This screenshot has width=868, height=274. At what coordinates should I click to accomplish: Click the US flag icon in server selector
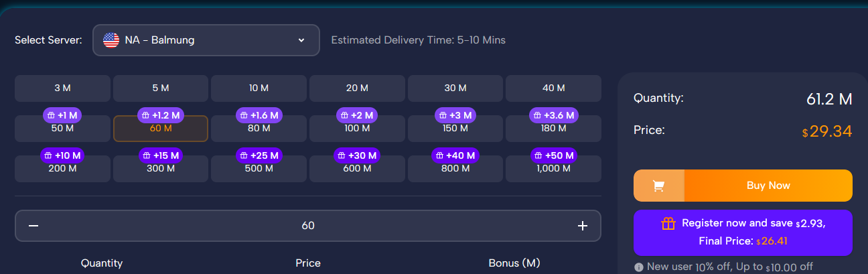pos(111,40)
